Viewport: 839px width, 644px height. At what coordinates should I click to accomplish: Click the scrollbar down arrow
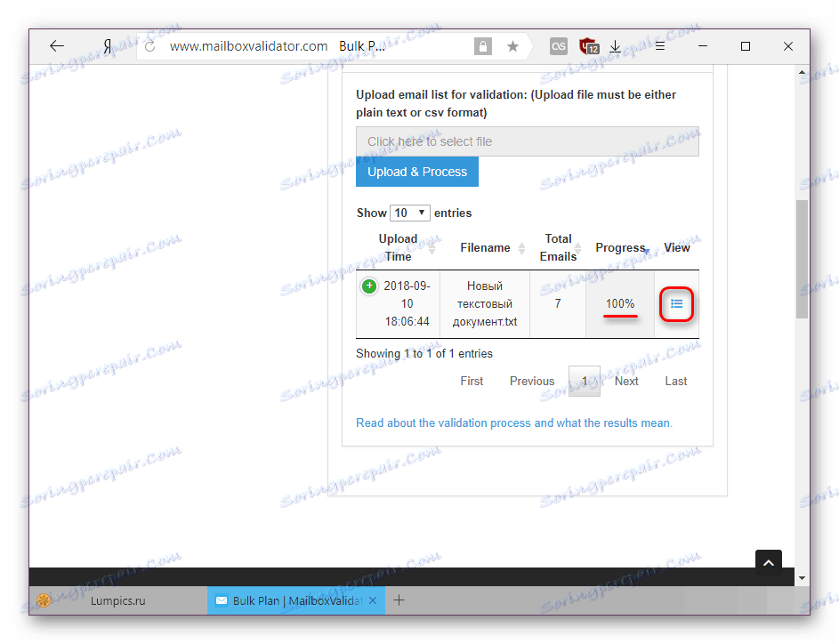point(802,577)
